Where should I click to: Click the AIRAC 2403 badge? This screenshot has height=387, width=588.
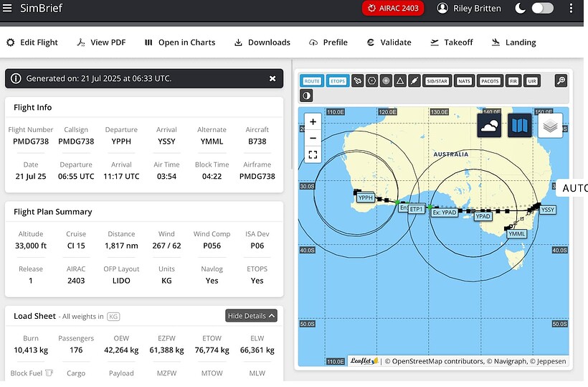(393, 9)
